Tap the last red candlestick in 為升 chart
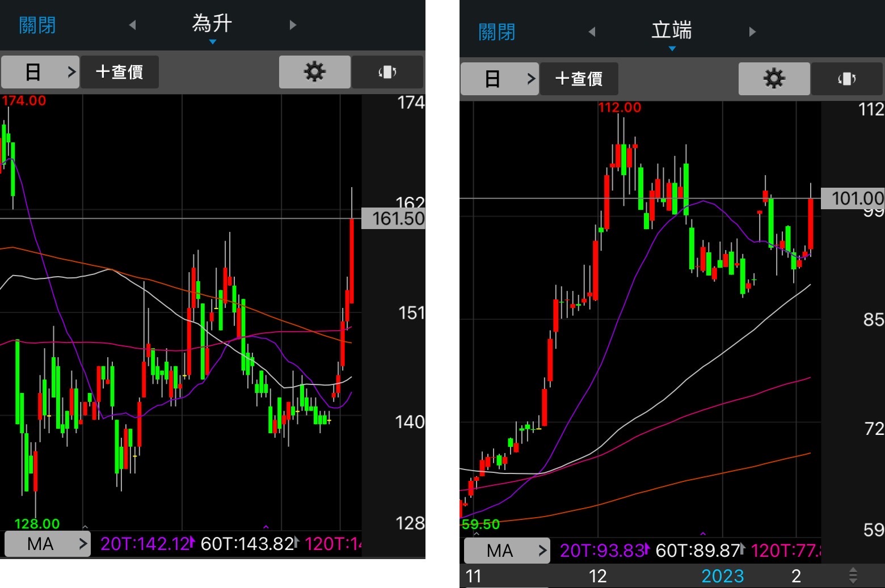The image size is (885, 588). click(352, 261)
